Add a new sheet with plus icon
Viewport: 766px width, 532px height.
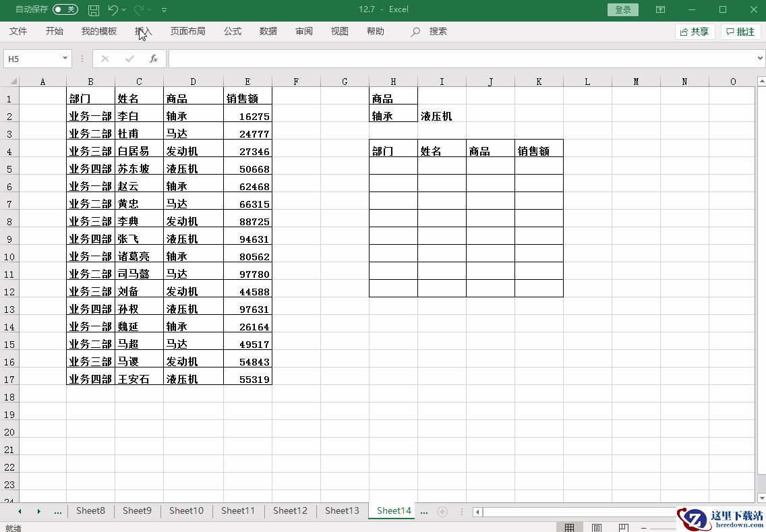(442, 512)
